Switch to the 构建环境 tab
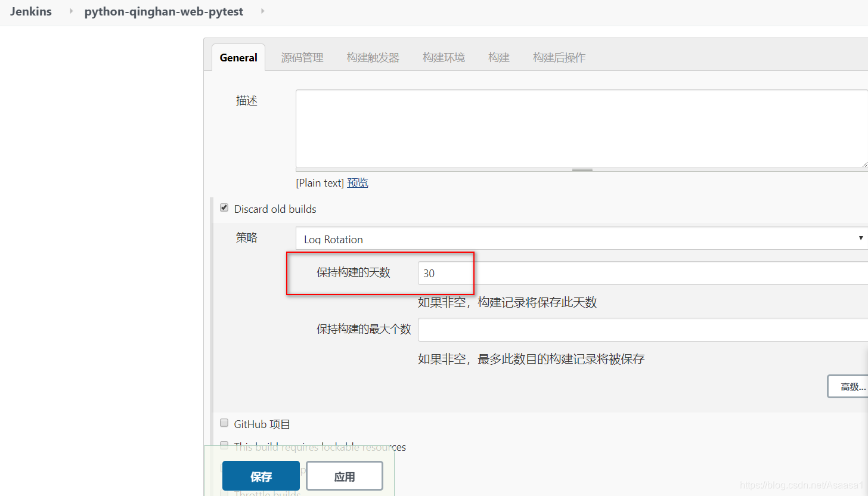Screen dimensions: 868x496 [444, 57]
